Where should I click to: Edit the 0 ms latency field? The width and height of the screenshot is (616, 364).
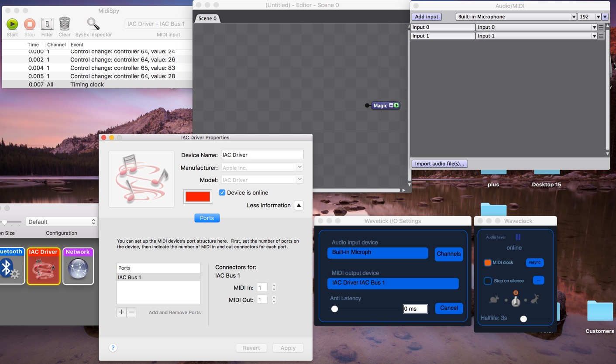coord(415,309)
